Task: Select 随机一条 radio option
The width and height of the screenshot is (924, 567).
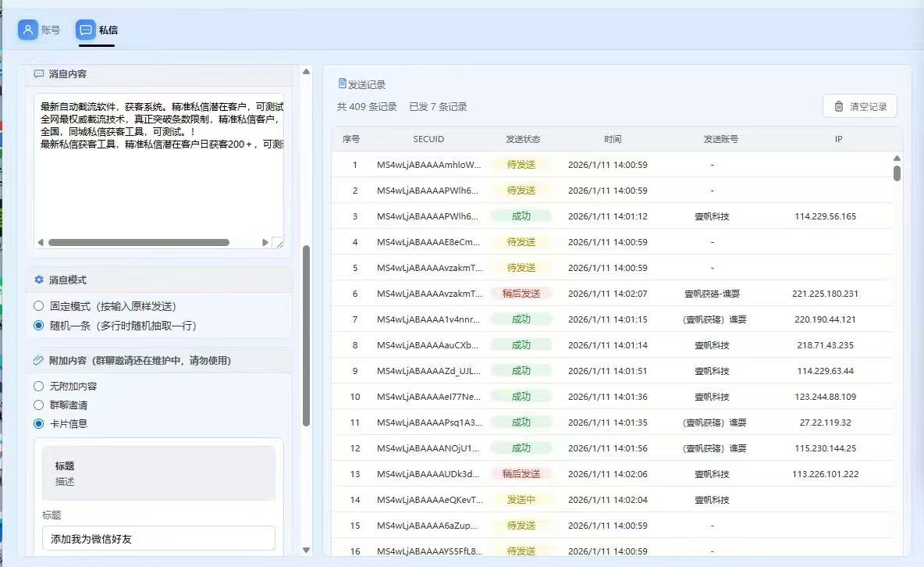Action: pos(39,326)
